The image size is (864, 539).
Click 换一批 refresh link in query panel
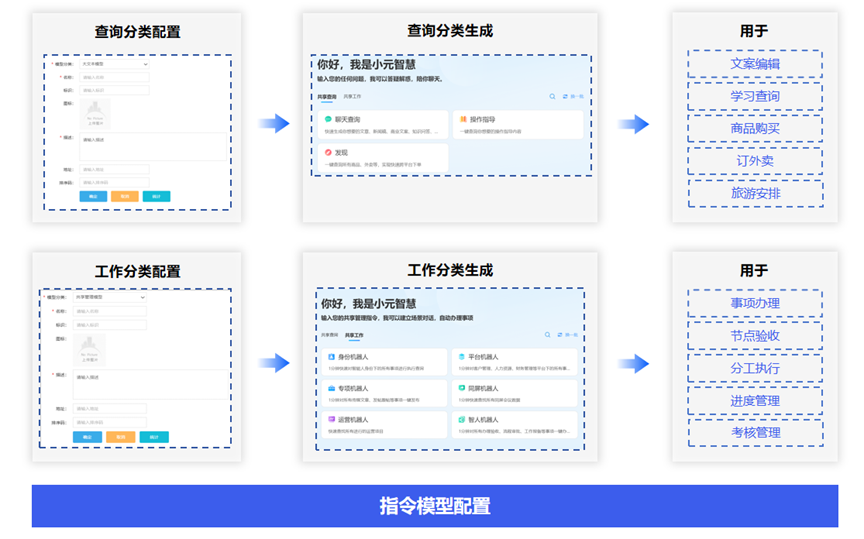[x=574, y=96]
